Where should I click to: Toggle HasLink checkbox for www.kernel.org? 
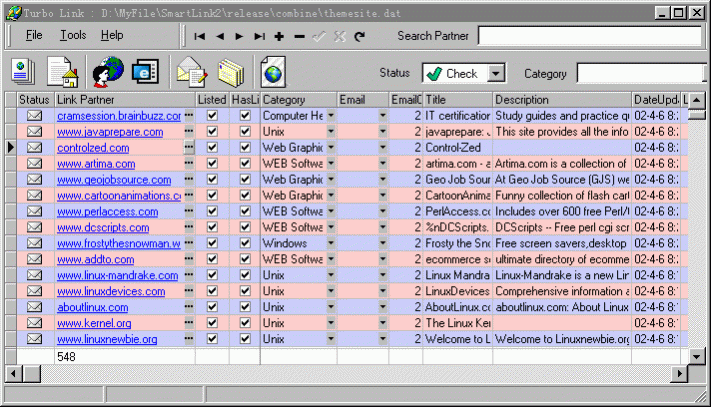pyautogui.click(x=245, y=323)
